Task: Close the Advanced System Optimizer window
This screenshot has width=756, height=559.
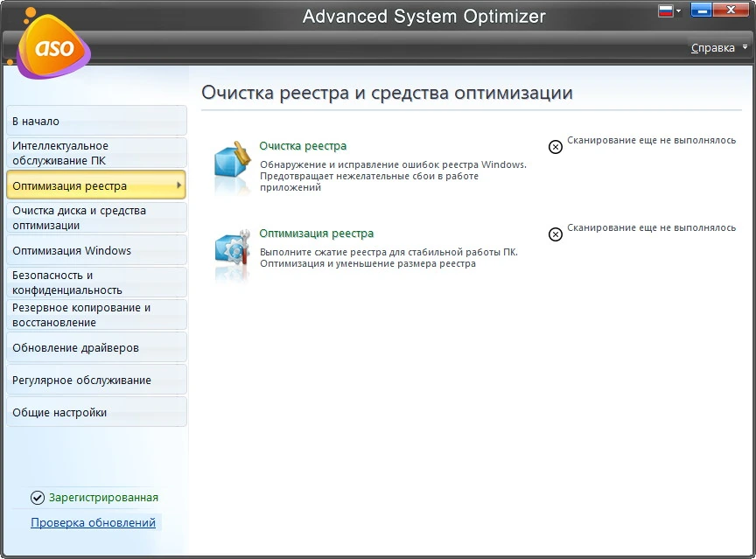Action: [x=731, y=10]
